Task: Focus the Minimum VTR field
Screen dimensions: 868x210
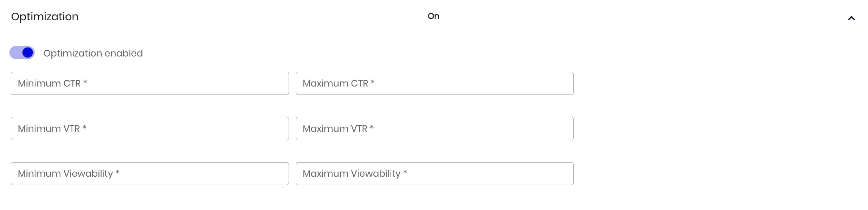Action: 150,128
